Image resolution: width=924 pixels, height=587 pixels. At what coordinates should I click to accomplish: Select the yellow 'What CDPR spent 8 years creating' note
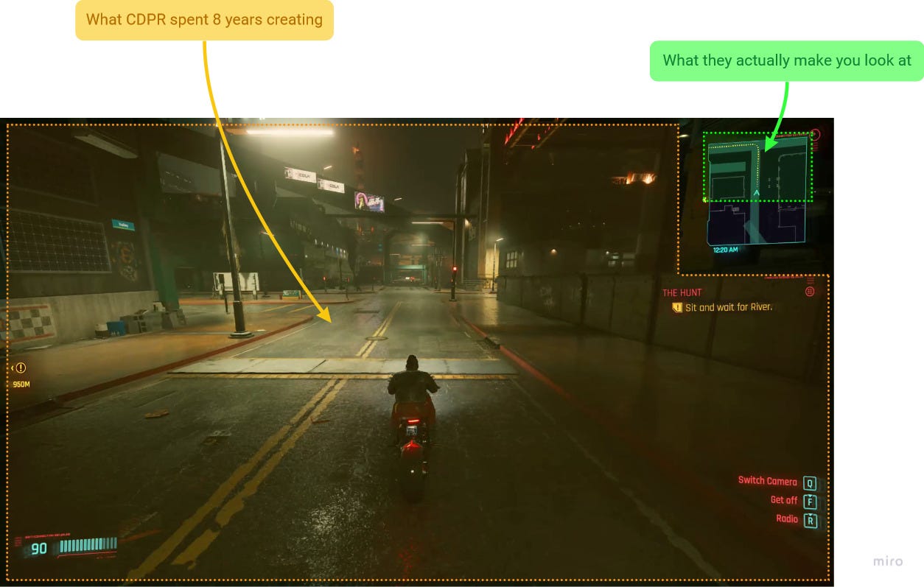204,20
